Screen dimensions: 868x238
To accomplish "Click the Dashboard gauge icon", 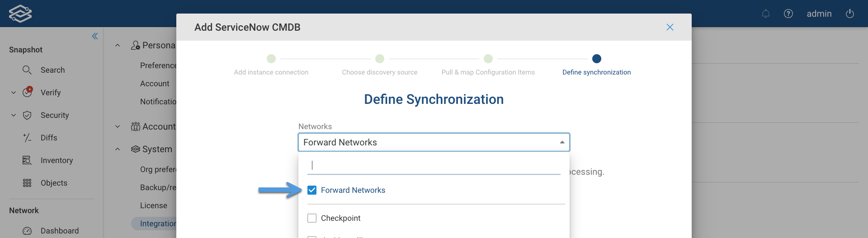I will tap(27, 231).
